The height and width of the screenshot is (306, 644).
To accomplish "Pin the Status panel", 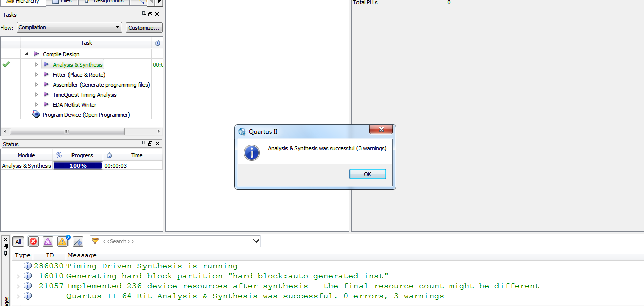I will click(x=144, y=144).
